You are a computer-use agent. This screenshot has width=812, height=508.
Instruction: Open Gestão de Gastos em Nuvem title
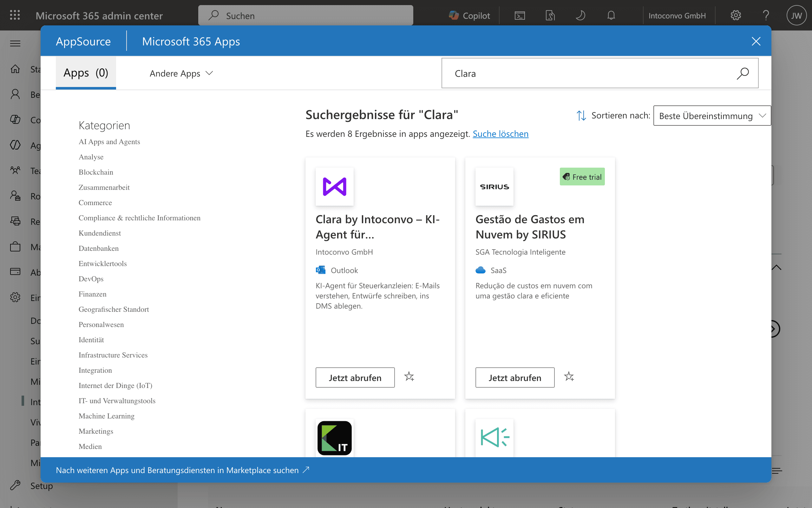530,227
